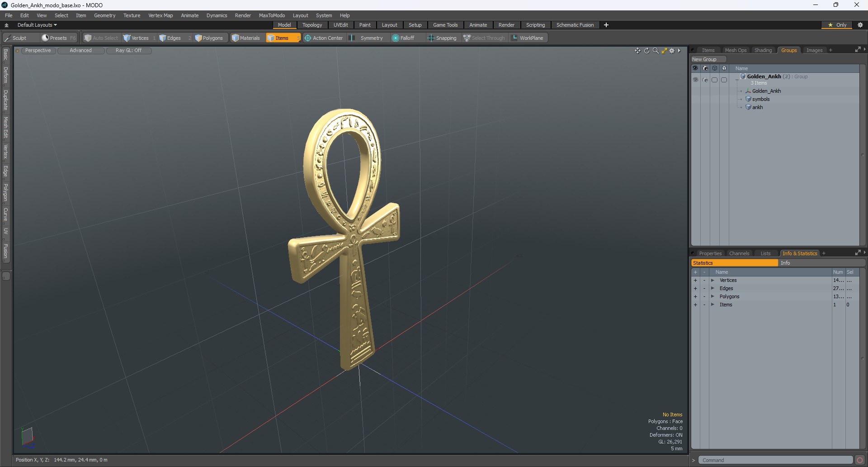Toggle the Select Through option
The width and height of the screenshot is (868, 467).
[484, 38]
